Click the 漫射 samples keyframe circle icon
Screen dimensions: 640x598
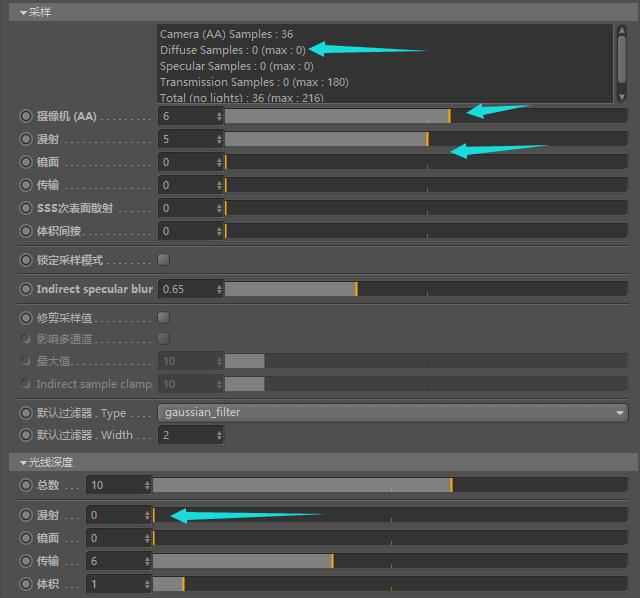pos(26,139)
